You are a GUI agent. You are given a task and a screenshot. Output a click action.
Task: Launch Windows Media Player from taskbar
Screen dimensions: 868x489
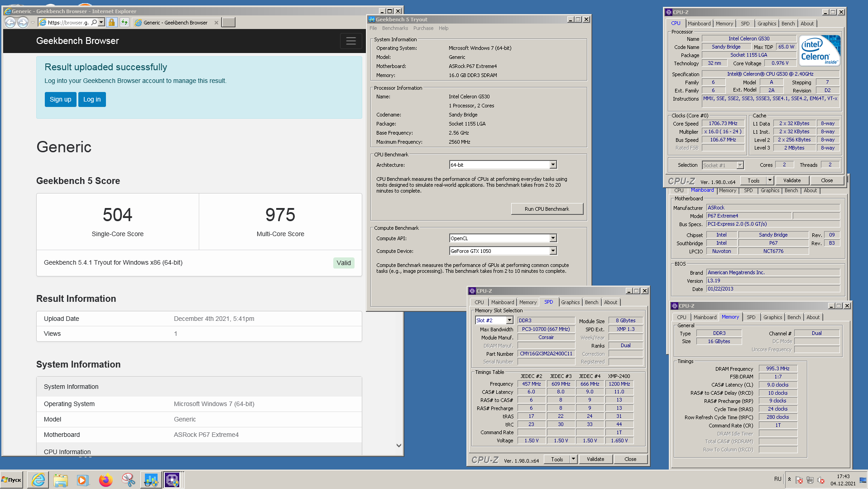tap(82, 480)
